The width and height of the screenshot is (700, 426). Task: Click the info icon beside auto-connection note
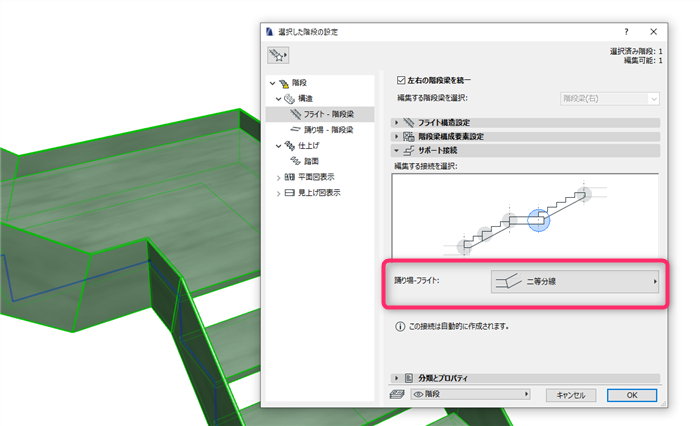click(400, 326)
